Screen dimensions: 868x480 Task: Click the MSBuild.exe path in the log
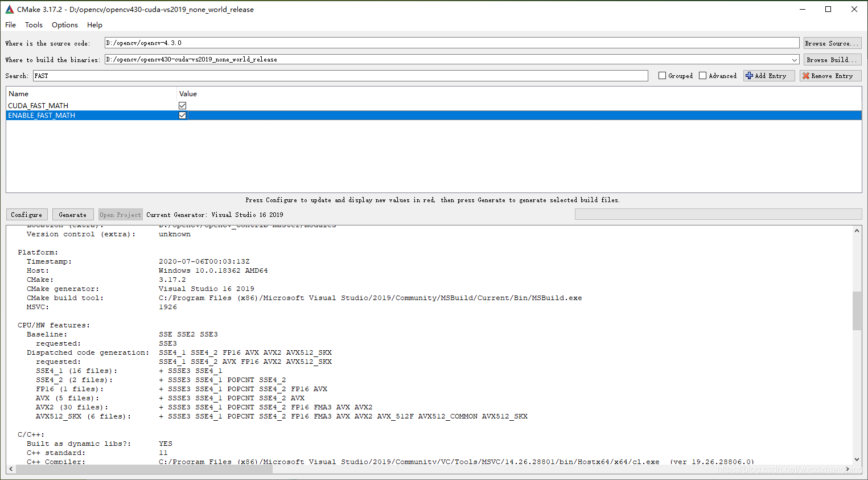[370, 298]
